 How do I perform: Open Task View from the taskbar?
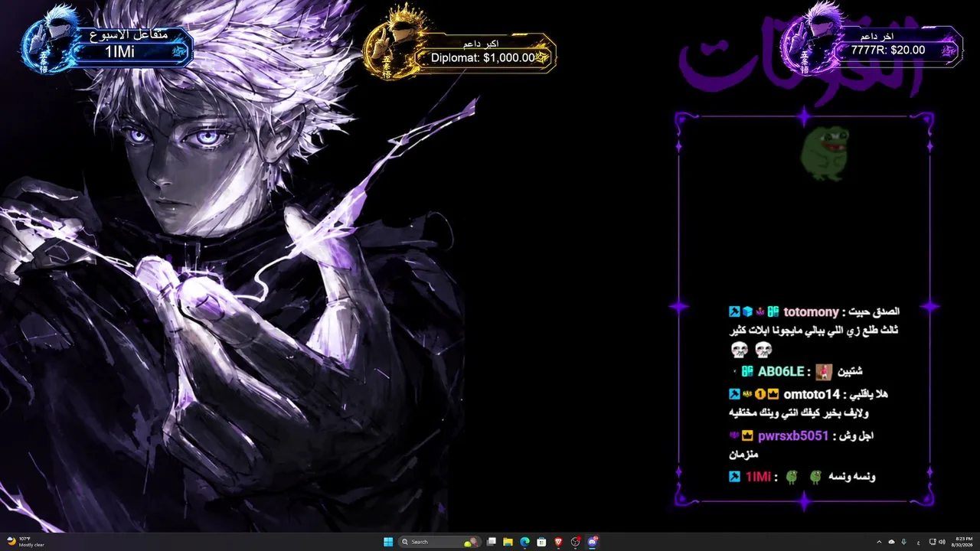point(492,542)
